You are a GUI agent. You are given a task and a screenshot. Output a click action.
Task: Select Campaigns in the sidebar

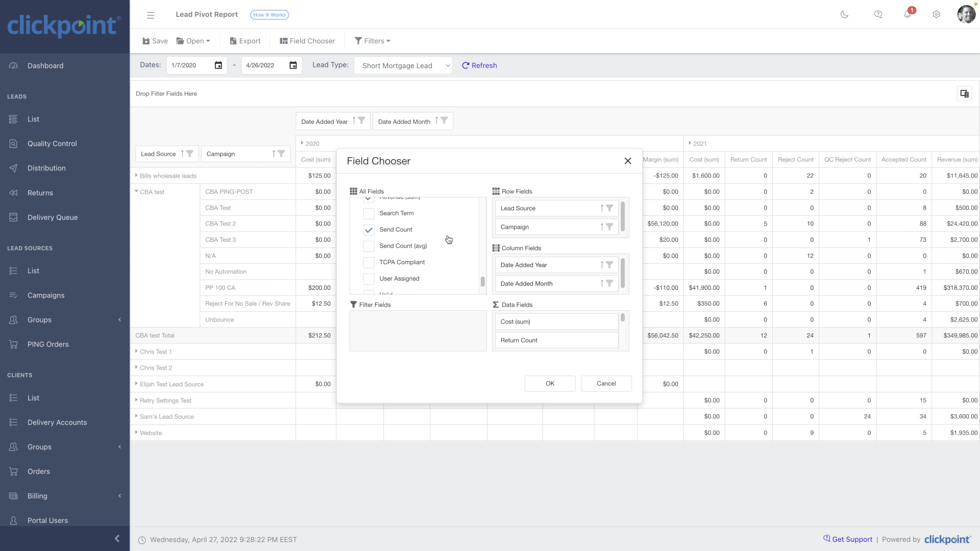click(45, 295)
